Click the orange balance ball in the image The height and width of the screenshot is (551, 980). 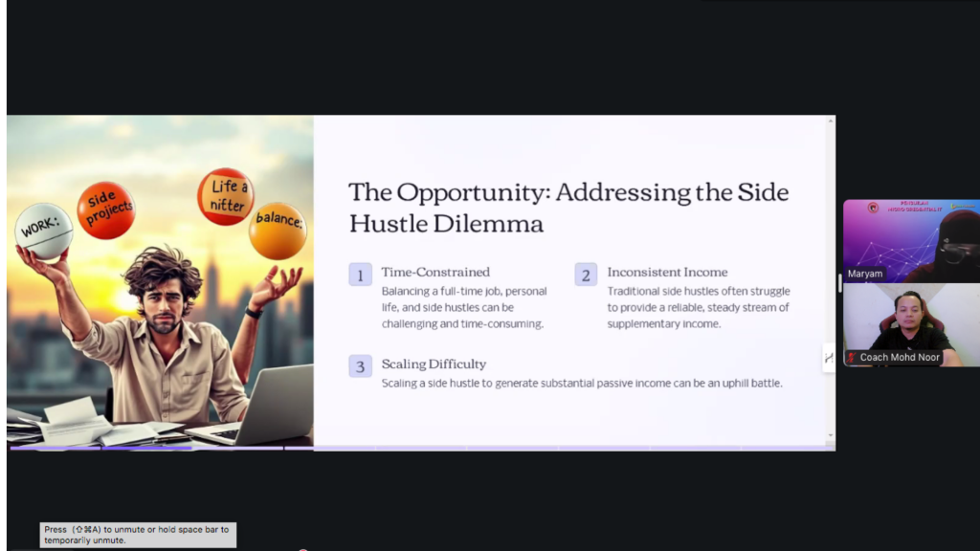[278, 230]
